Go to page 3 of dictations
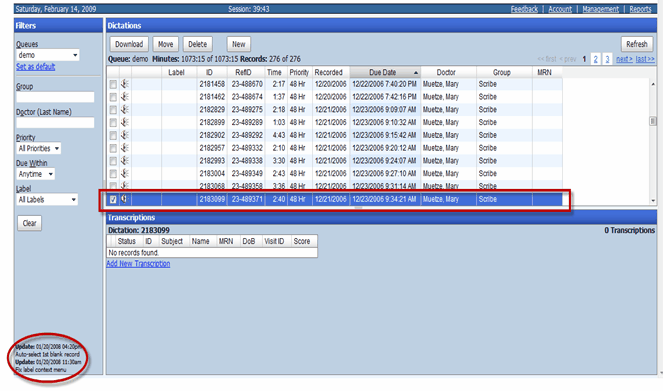Screen dimensions: 663x391 (x=608, y=59)
